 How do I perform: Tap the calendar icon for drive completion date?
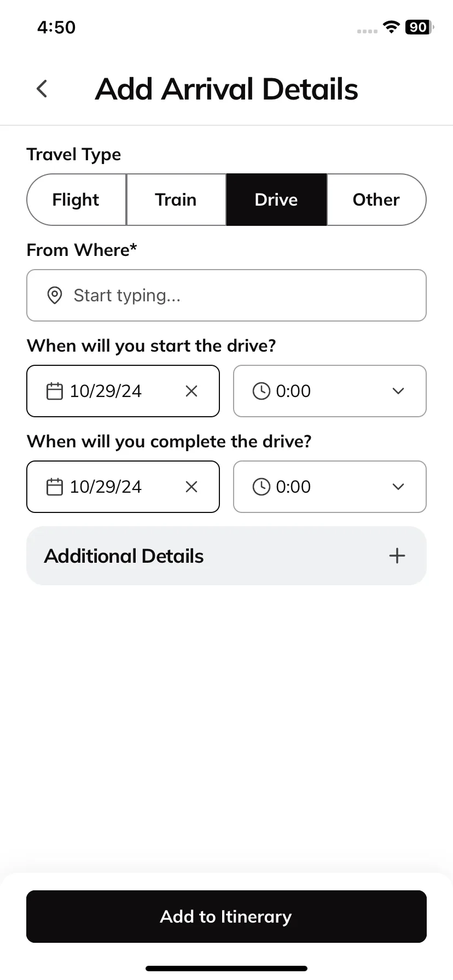55,487
